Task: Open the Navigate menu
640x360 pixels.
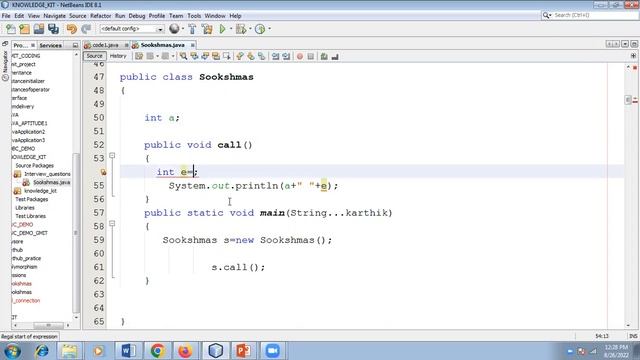Action: [x=54, y=16]
